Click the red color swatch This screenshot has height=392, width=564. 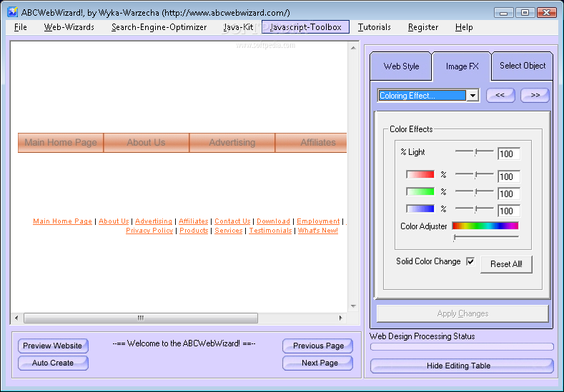[420, 175]
